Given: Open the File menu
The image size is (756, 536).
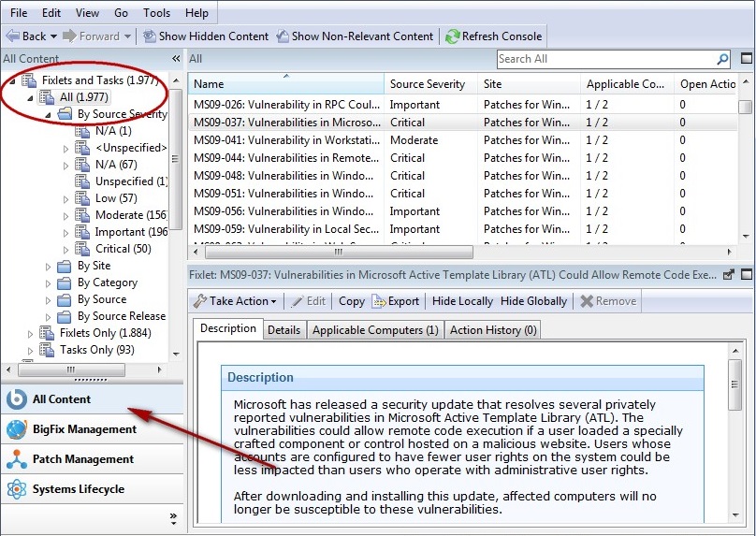Looking at the screenshot, I should (19, 12).
